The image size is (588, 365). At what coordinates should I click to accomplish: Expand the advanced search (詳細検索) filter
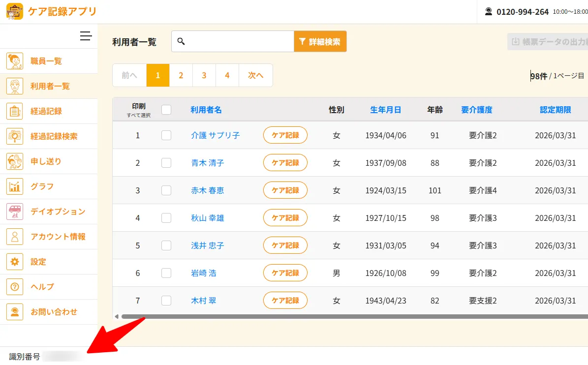click(x=320, y=42)
